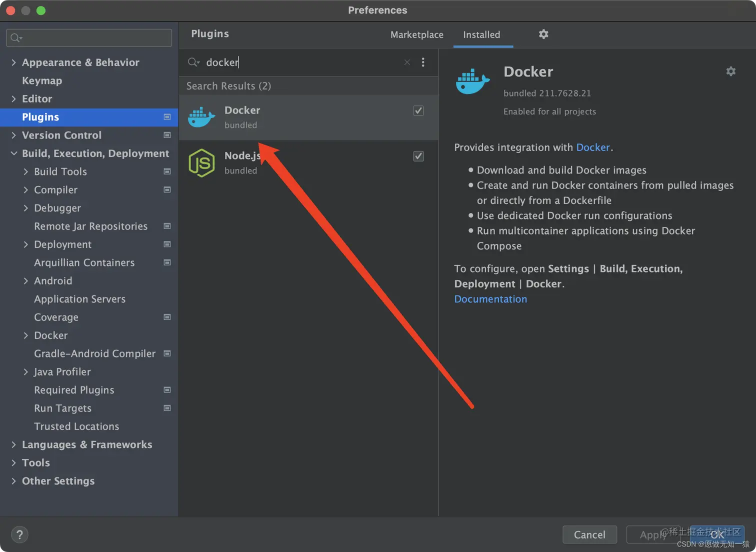Expand the Docker settings tree node
Image resolution: width=756 pixels, height=552 pixels.
25,335
